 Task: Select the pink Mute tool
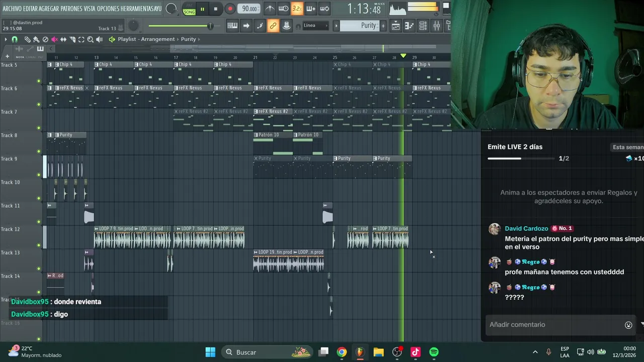point(54,39)
